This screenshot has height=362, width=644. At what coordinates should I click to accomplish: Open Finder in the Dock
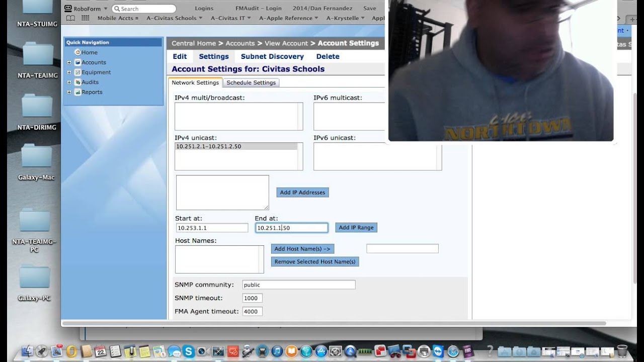coord(27,351)
